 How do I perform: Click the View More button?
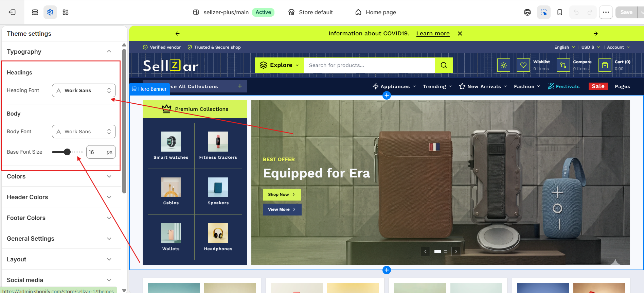[x=282, y=209]
